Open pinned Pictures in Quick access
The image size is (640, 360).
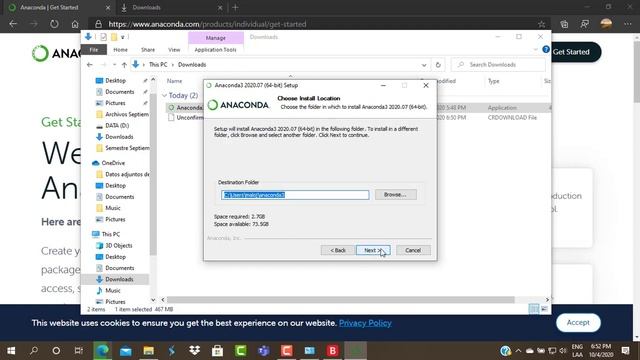click(x=116, y=103)
